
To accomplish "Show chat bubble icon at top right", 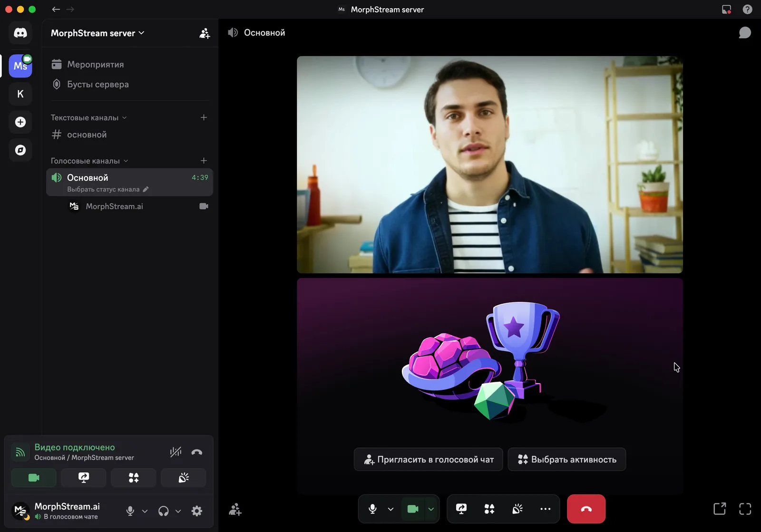I will [x=745, y=33].
